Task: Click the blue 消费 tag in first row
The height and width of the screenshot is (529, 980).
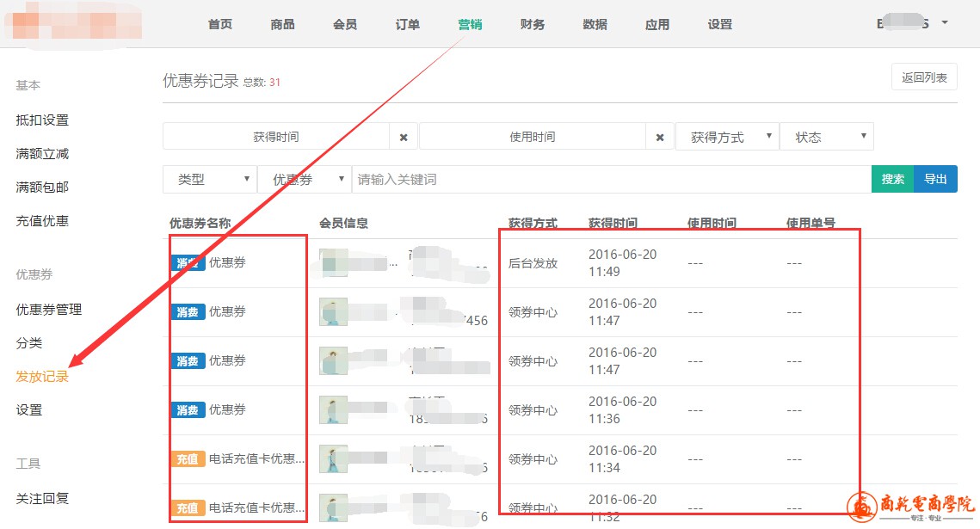Action: pyautogui.click(x=187, y=263)
